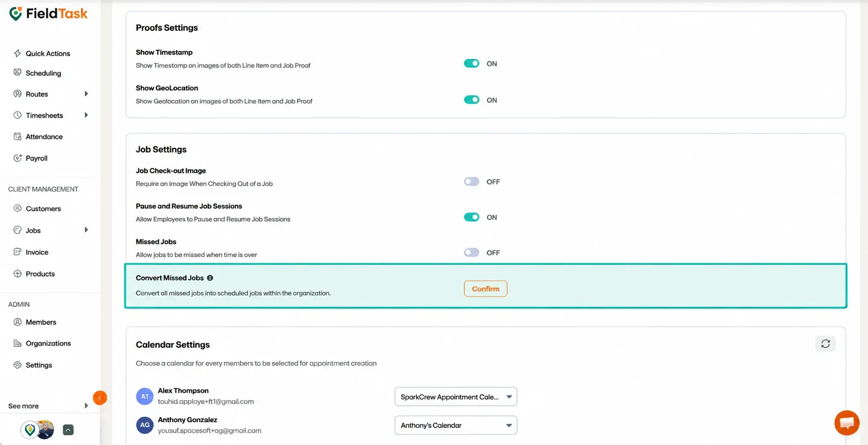
Task: Confirm converting missed jobs
Action: click(x=486, y=289)
